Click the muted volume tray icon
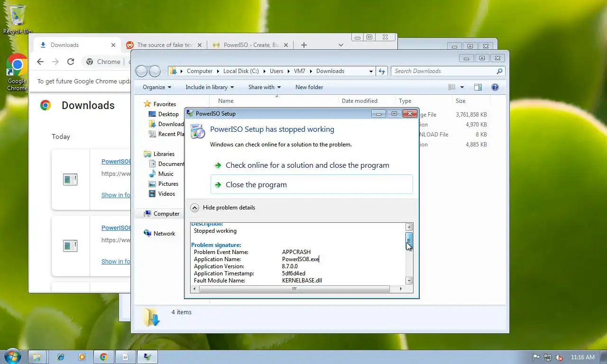The width and height of the screenshot is (607, 364). (559, 357)
